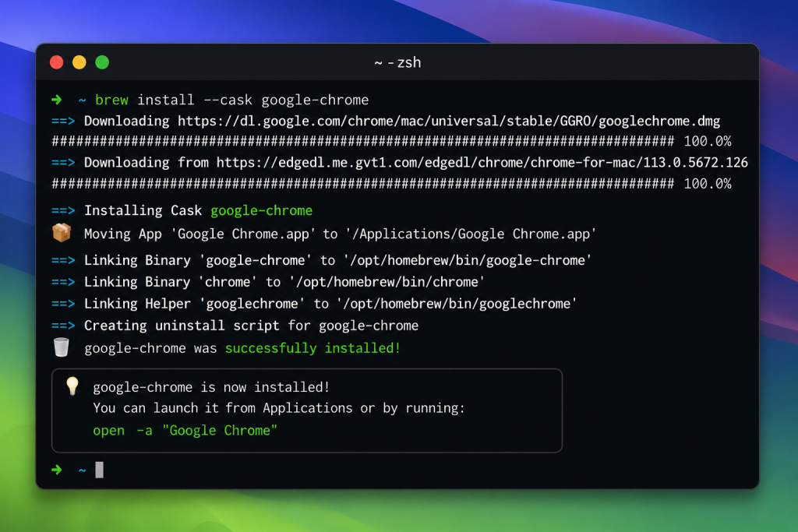Click the package box emoji icon

62,233
